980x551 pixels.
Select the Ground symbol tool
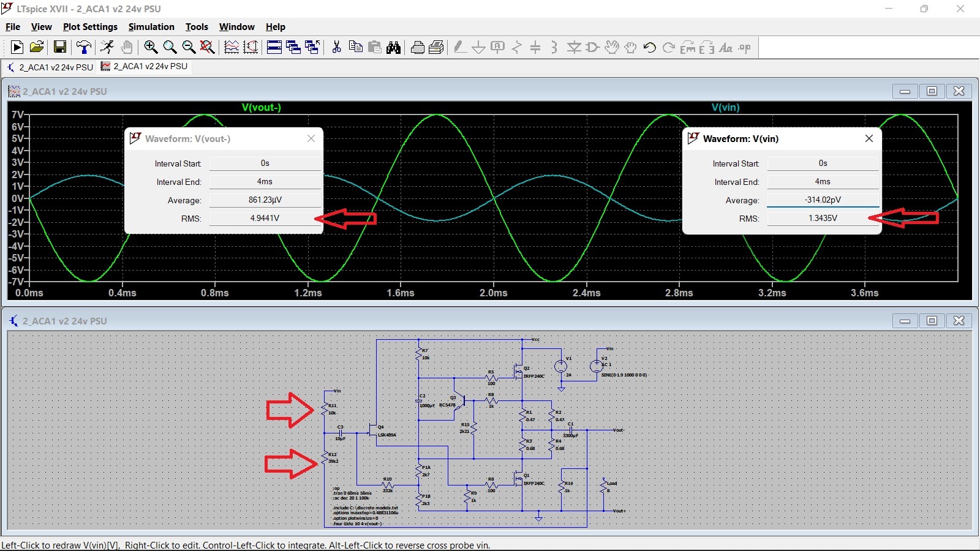[x=479, y=47]
